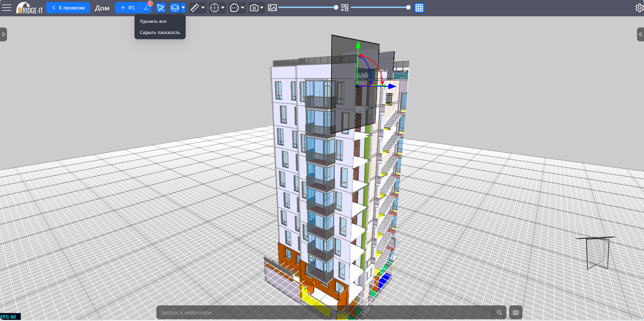Viewport: 644px width, 321px height.
Task: Click the Дом project title
Action: point(102,8)
